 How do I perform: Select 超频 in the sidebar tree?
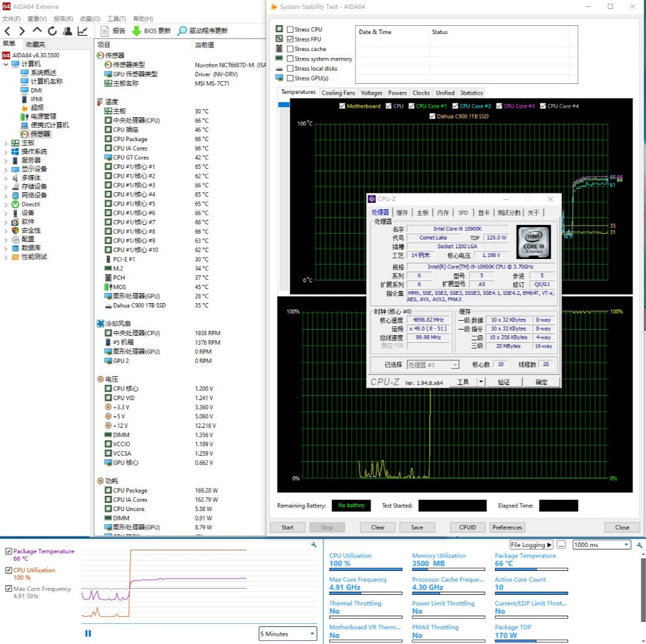[37, 108]
